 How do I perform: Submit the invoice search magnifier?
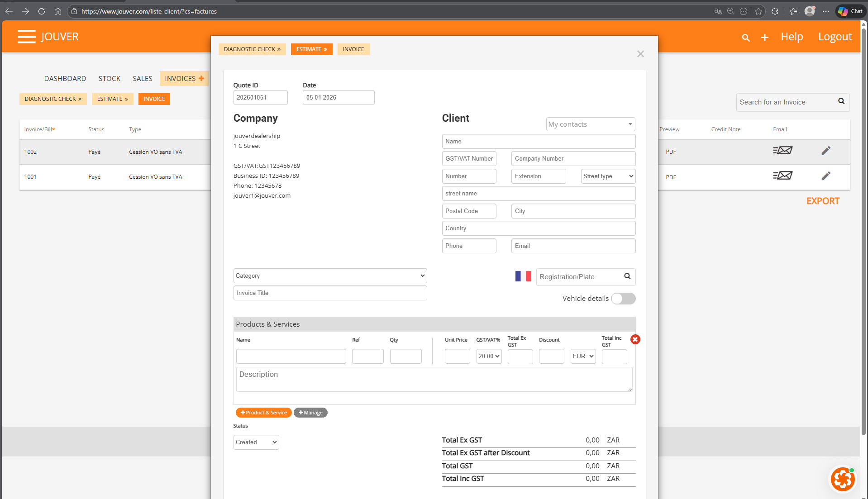tap(841, 101)
